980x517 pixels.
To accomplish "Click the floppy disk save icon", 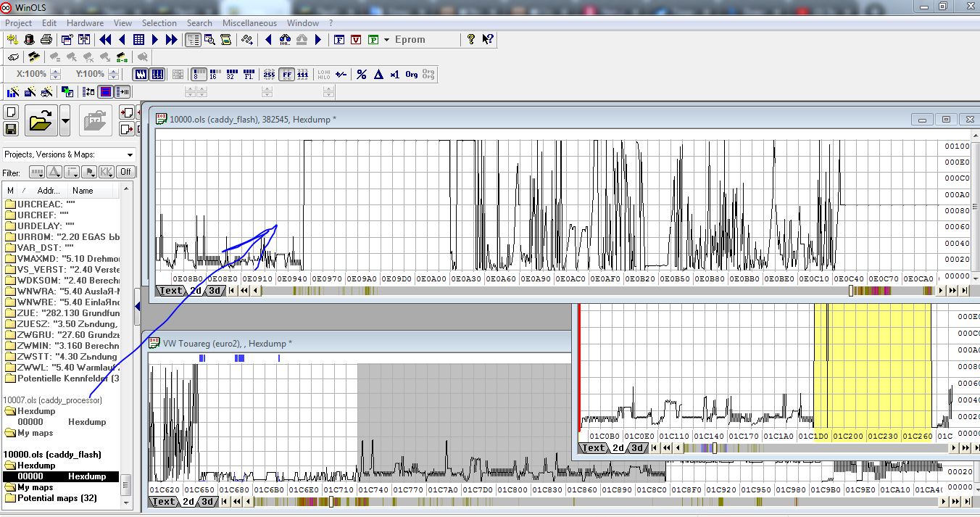I will 11,129.
